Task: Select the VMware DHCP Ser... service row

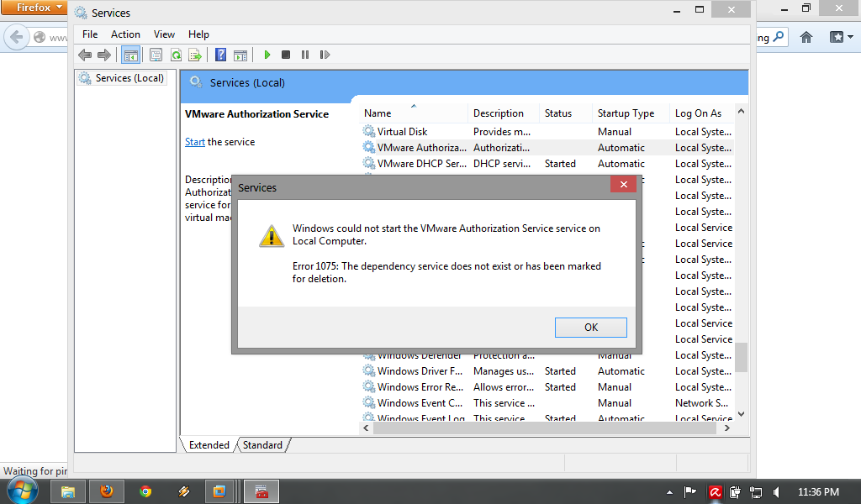Action: tap(547, 164)
